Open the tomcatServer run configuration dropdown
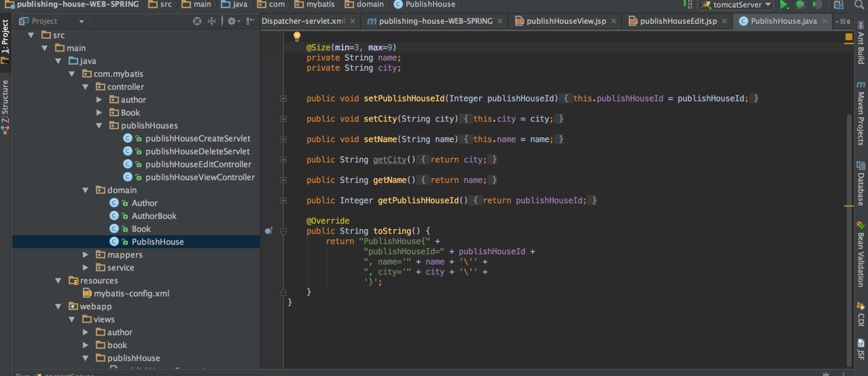The width and height of the screenshot is (868, 376). tap(736, 5)
